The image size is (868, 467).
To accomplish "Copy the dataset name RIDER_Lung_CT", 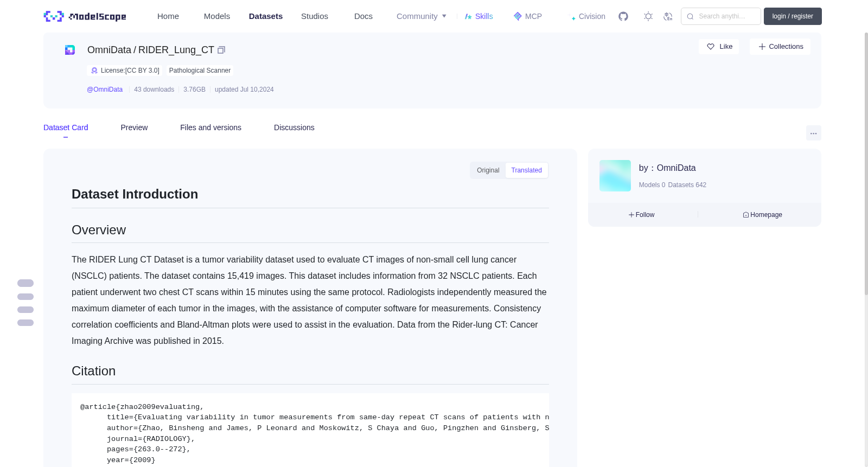I will [221, 50].
